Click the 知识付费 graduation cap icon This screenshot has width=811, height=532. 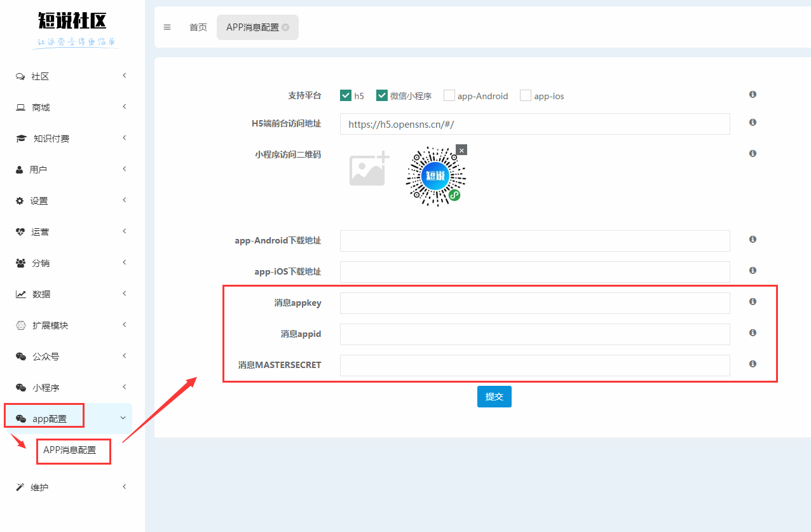tap(21, 139)
